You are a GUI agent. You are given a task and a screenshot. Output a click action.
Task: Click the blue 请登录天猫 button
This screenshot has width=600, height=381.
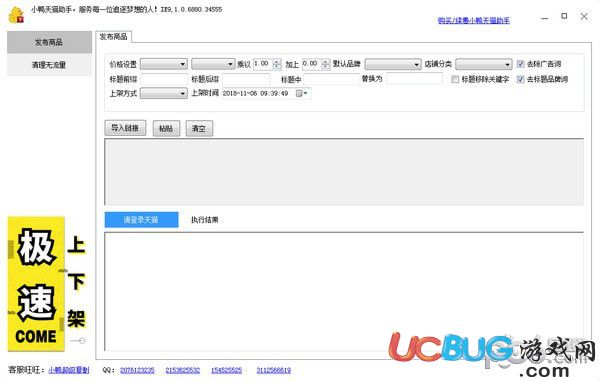pyautogui.click(x=141, y=220)
